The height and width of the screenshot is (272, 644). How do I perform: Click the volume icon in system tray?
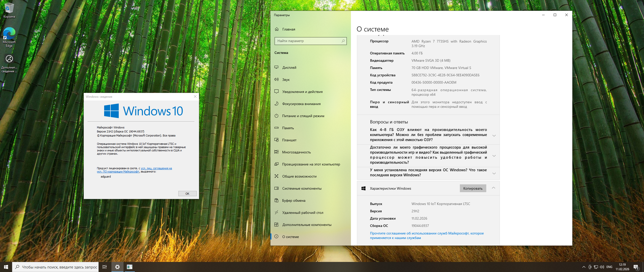(x=602, y=267)
